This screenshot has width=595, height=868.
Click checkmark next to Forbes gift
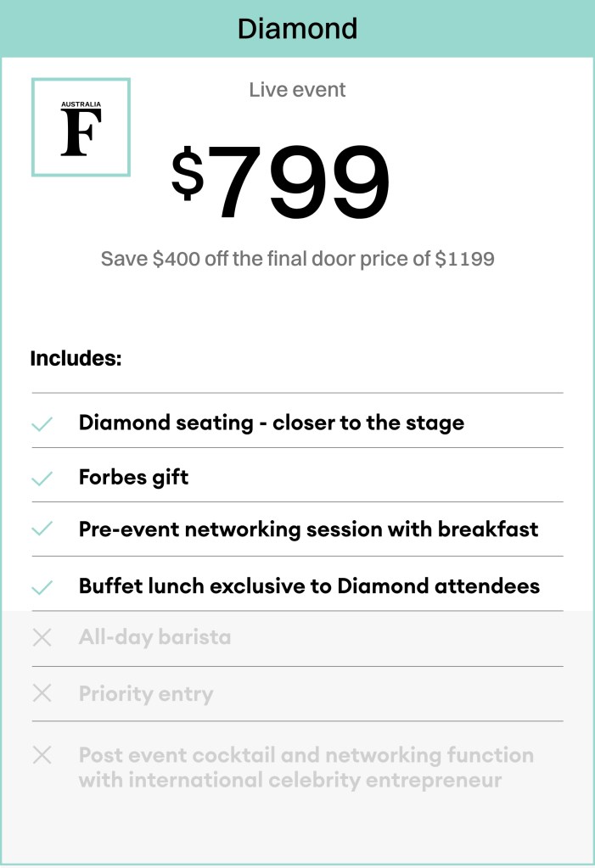[42, 478]
